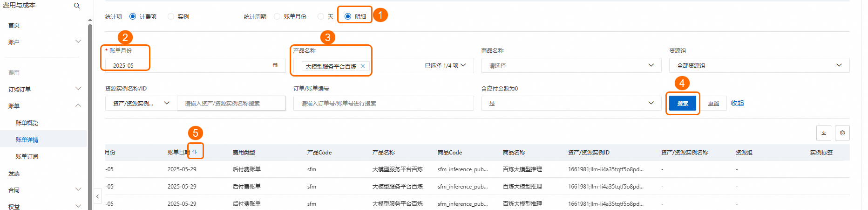Open 发票 in the sidebar
The image size is (868, 210).
14,173
